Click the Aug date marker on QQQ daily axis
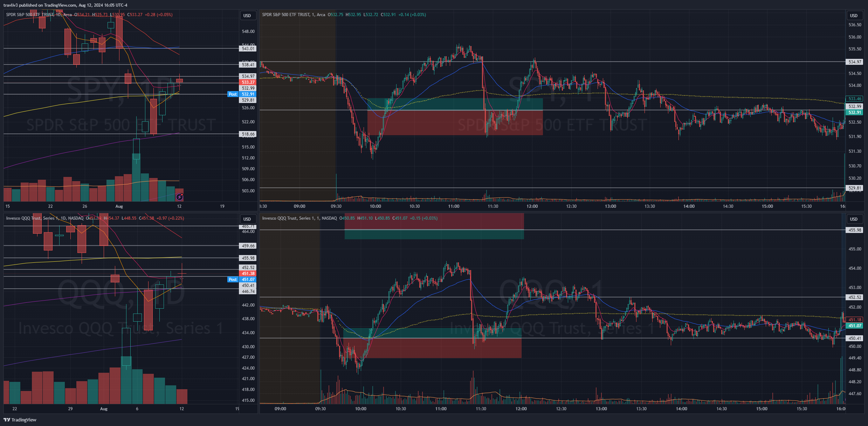868x426 pixels. click(104, 409)
